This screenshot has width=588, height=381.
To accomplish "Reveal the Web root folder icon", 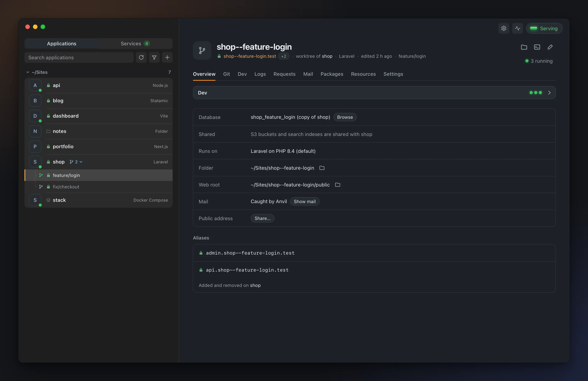I will 337,185.
